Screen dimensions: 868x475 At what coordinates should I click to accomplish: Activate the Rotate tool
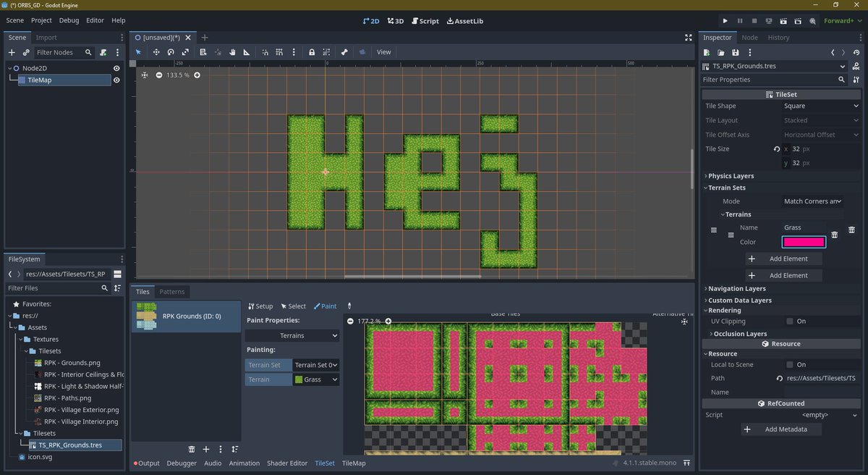171,52
